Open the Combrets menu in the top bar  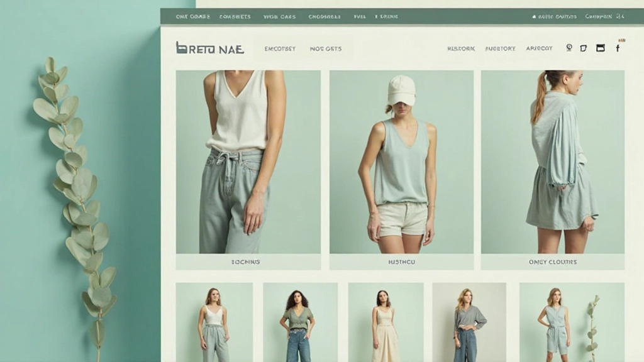point(236,16)
